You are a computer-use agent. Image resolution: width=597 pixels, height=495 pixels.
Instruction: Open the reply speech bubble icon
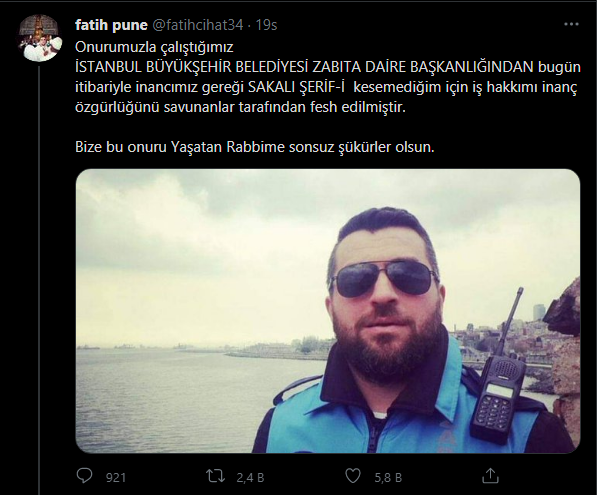tap(85, 476)
